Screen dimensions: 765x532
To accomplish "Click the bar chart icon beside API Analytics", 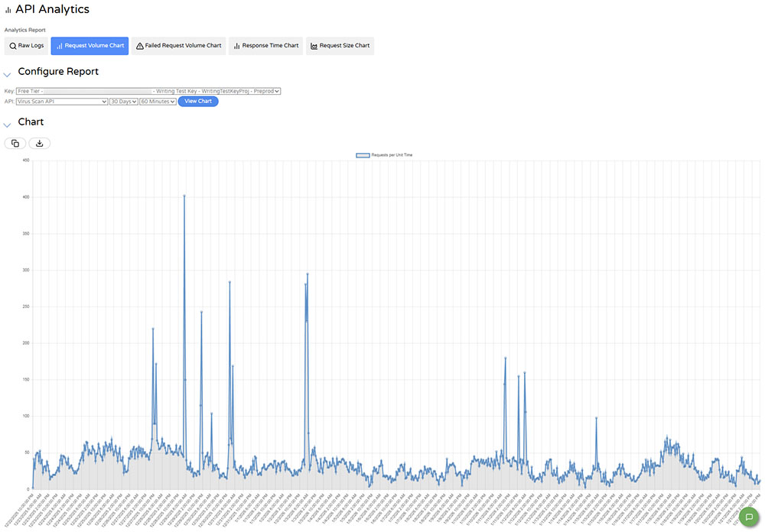I will coord(8,10).
